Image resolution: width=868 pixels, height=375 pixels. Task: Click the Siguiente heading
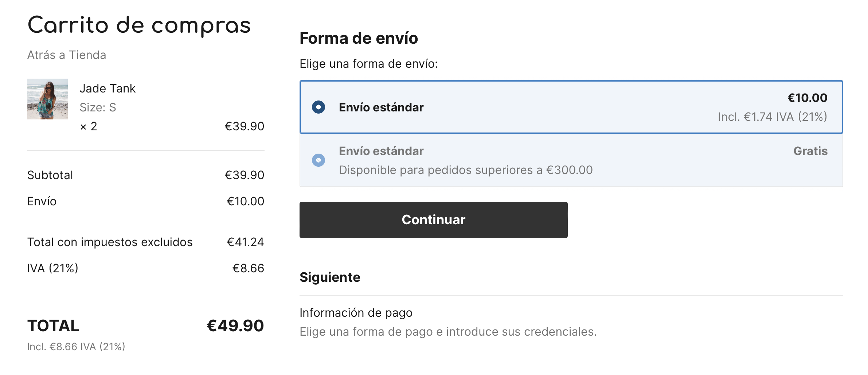(330, 277)
